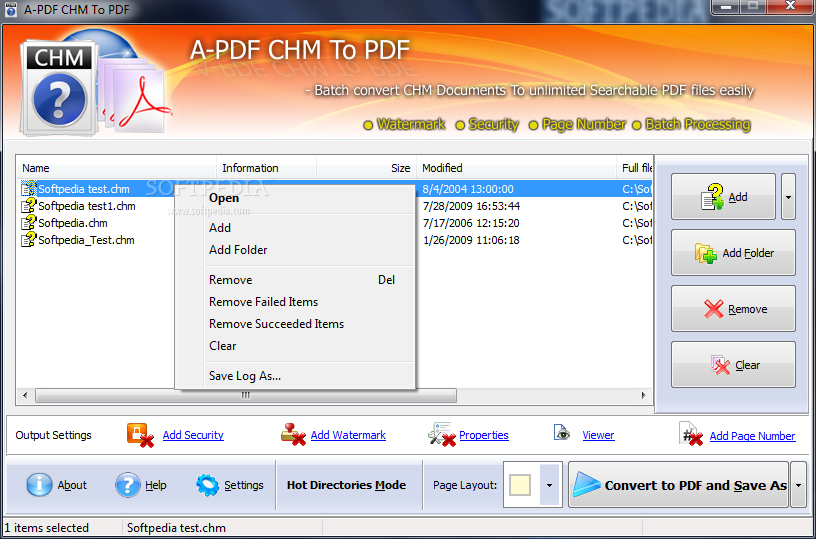Click file icon of Softpedia_Test.chm
The width and height of the screenshot is (816, 539).
(x=29, y=240)
